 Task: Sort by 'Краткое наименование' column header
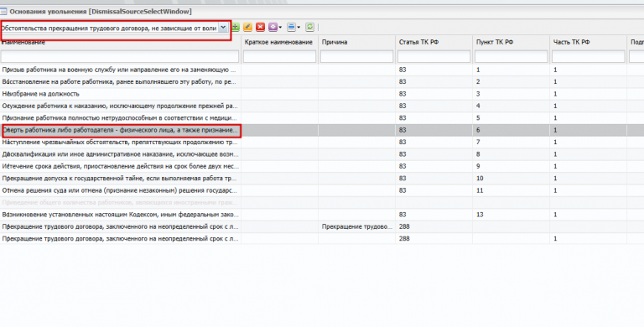(x=278, y=42)
